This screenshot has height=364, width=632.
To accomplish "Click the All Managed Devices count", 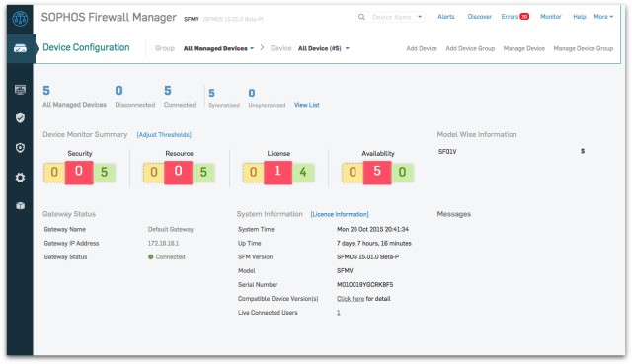I will pyautogui.click(x=46, y=91).
